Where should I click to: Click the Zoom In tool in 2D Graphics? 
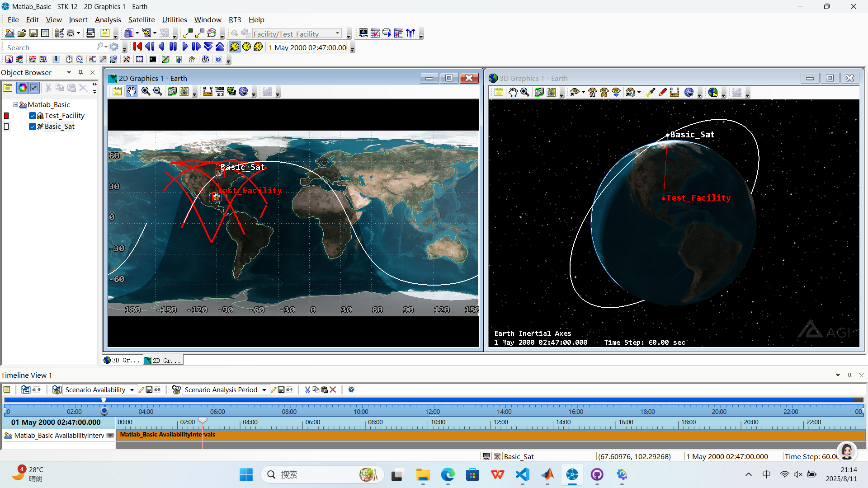pos(146,92)
